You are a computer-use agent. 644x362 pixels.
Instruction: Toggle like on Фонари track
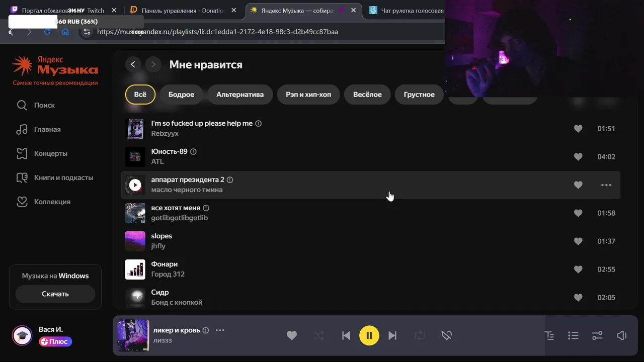[x=578, y=269]
